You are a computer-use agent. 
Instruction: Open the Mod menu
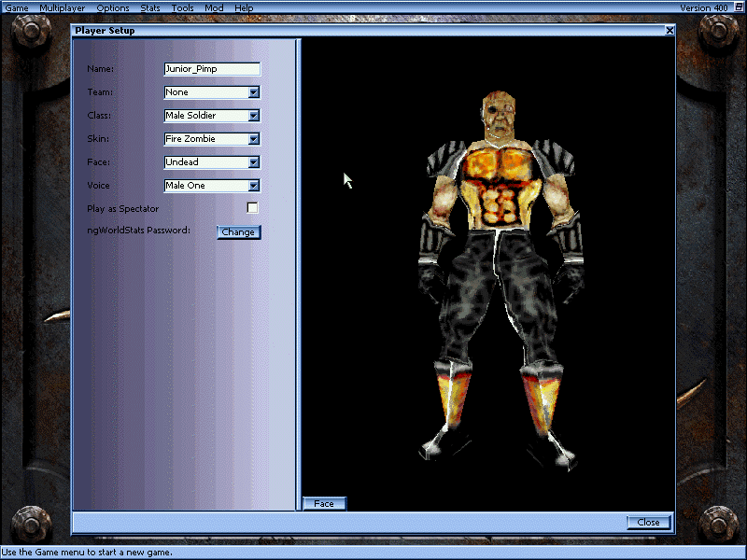[213, 7]
